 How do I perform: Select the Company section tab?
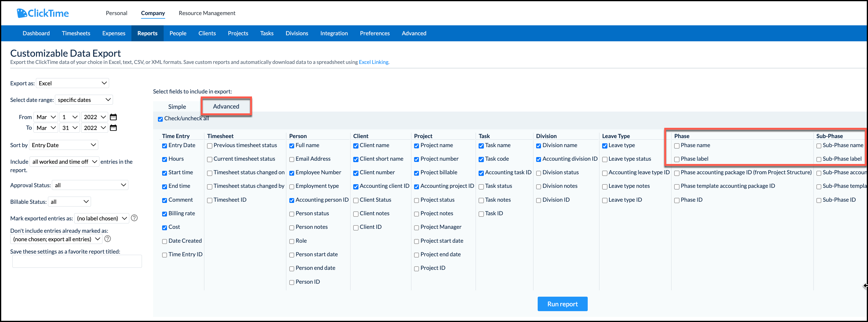[x=153, y=13]
